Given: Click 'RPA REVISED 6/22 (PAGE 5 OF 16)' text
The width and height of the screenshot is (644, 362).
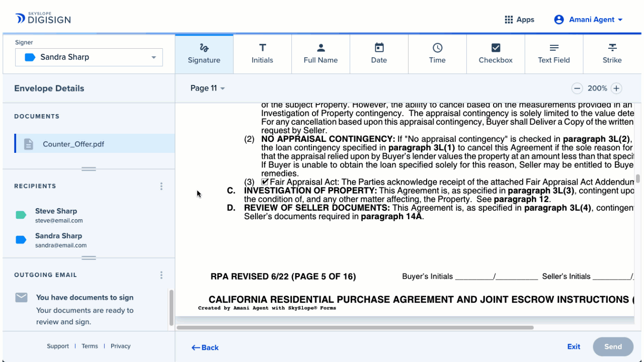Looking at the screenshot, I should [x=283, y=277].
